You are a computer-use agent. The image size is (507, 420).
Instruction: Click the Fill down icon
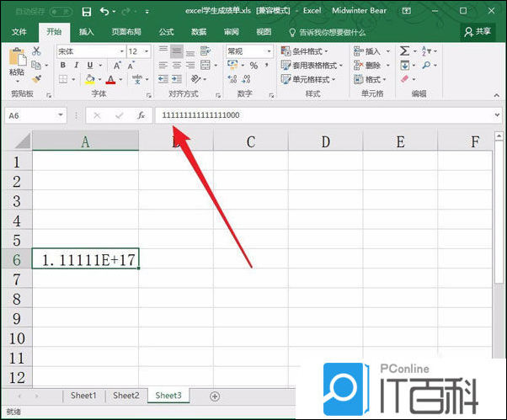[x=404, y=66]
